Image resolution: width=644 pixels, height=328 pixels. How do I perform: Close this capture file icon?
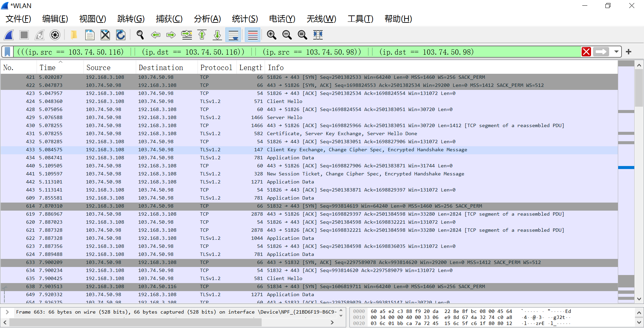point(105,35)
